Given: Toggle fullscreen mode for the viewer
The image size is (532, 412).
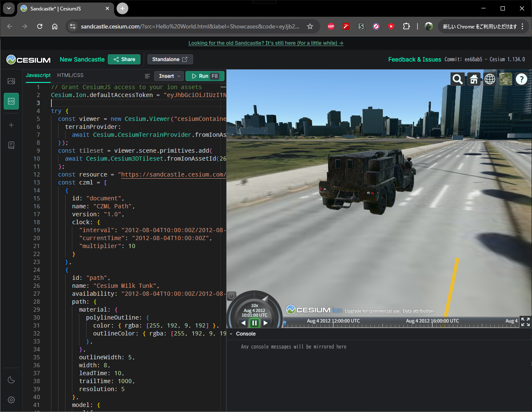Looking at the screenshot, I should (x=525, y=322).
